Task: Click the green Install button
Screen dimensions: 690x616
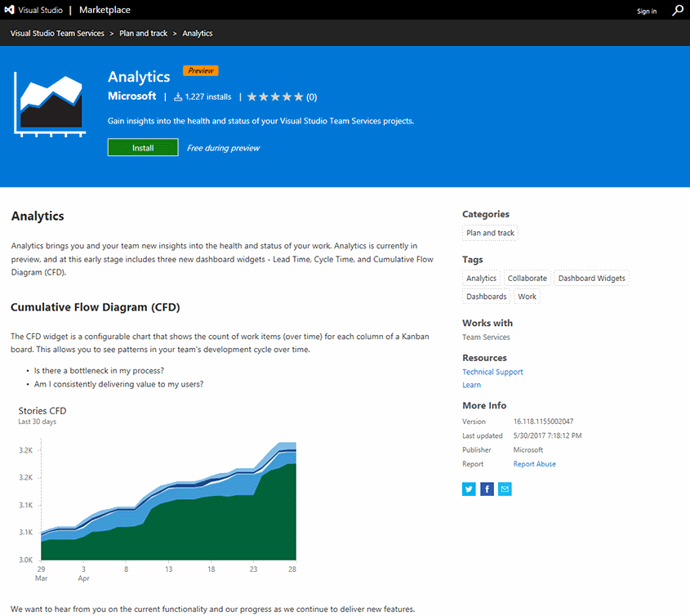Action: [x=143, y=148]
